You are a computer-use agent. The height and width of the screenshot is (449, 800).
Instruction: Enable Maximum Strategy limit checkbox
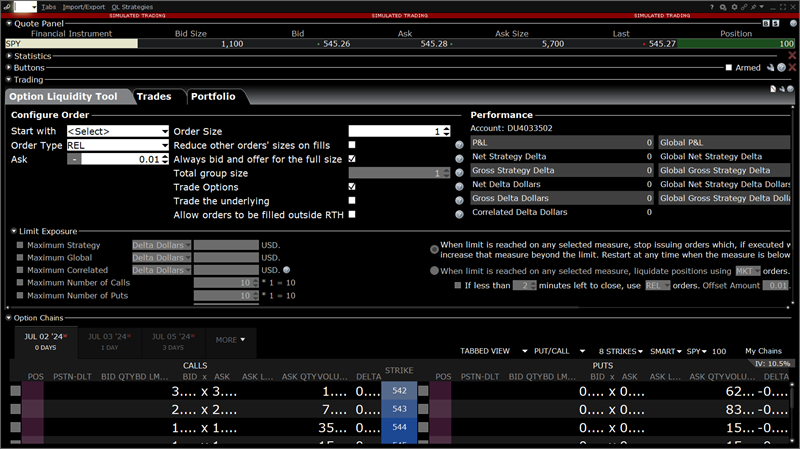(20, 245)
